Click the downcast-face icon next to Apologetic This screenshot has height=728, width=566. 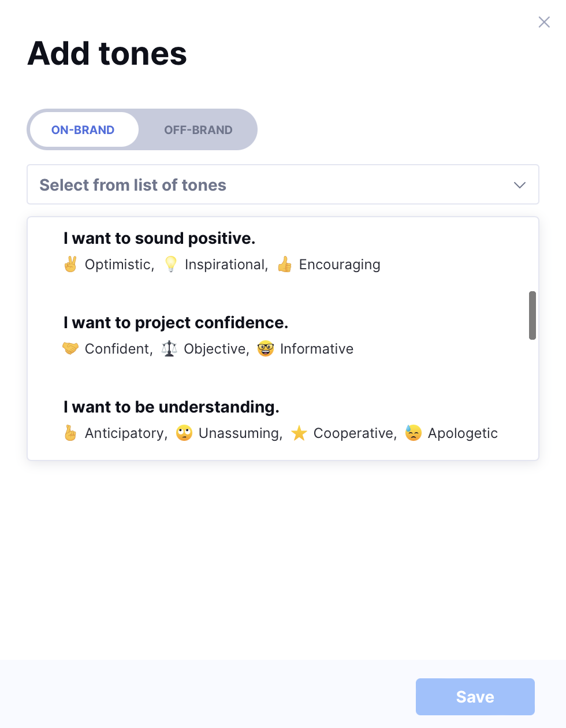point(413,433)
